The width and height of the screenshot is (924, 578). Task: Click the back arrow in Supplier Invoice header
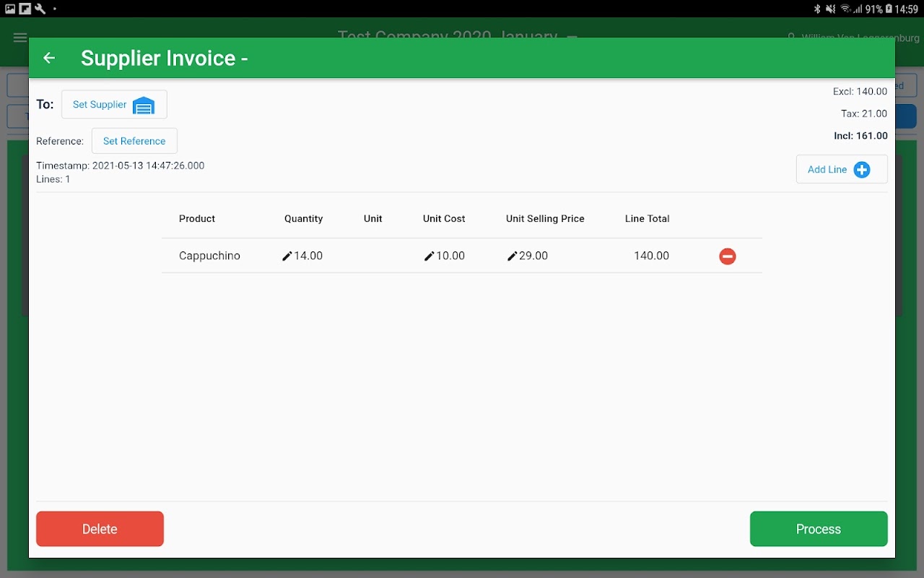point(49,58)
